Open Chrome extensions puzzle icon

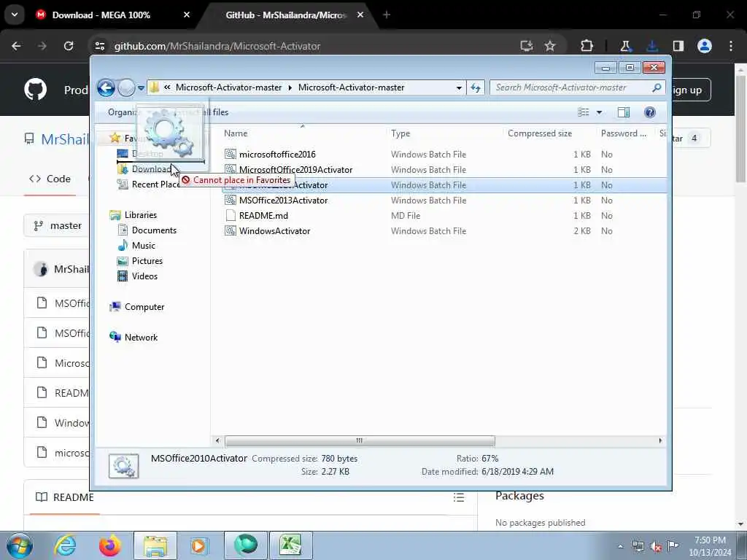coord(587,46)
